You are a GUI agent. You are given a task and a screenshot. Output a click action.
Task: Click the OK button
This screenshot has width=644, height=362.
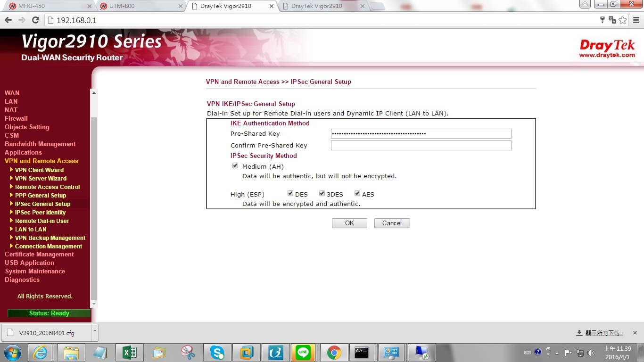349,223
